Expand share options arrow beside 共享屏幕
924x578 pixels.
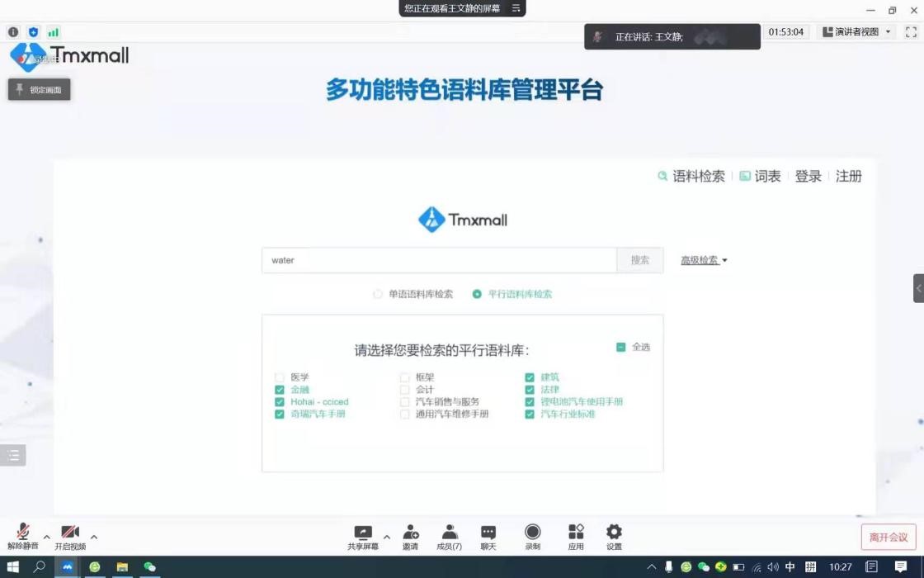(x=387, y=537)
